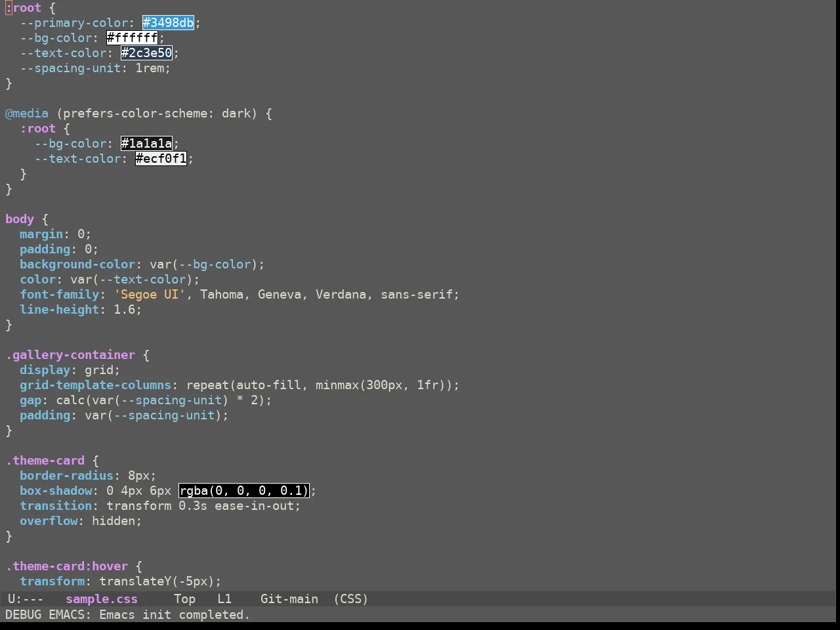The height and width of the screenshot is (630, 840).
Task: Click the #ffffff color value
Action: coord(133,38)
